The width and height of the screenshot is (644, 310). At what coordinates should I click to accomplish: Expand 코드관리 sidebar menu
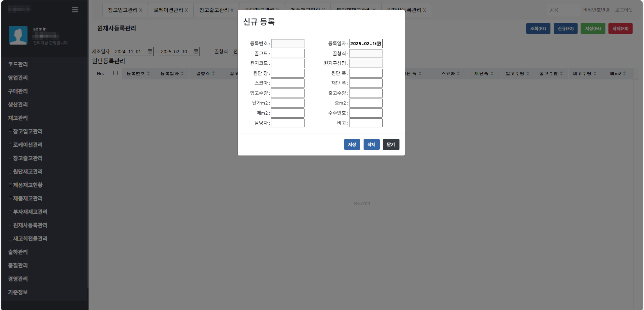click(18, 64)
